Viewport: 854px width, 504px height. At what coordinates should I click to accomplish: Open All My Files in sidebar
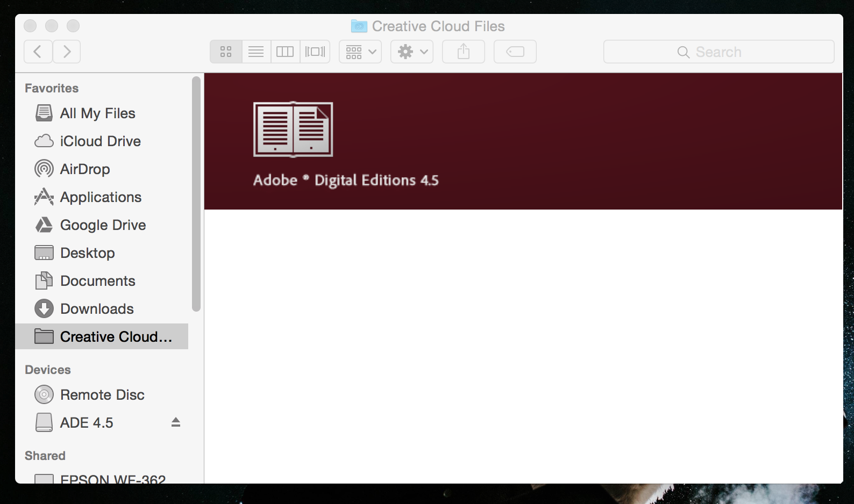pos(102,113)
